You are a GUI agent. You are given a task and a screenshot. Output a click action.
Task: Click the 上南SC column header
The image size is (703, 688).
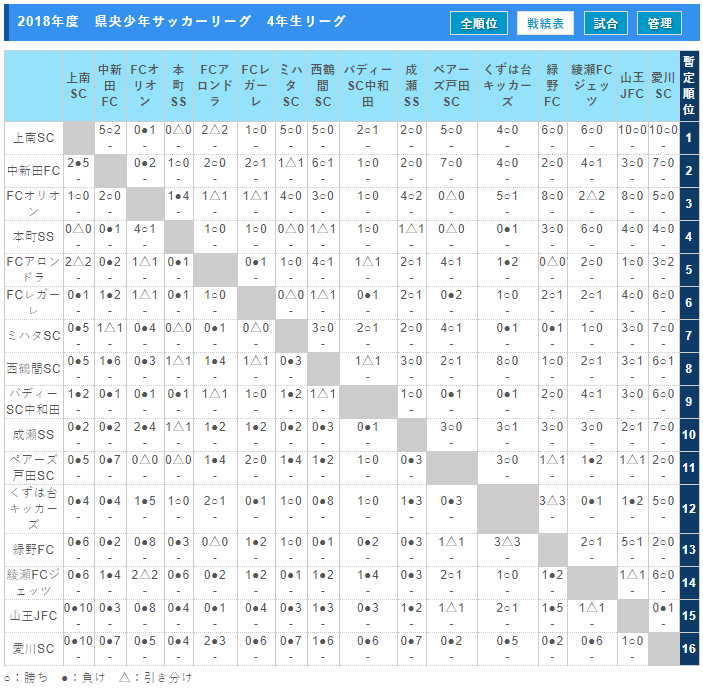click(79, 86)
